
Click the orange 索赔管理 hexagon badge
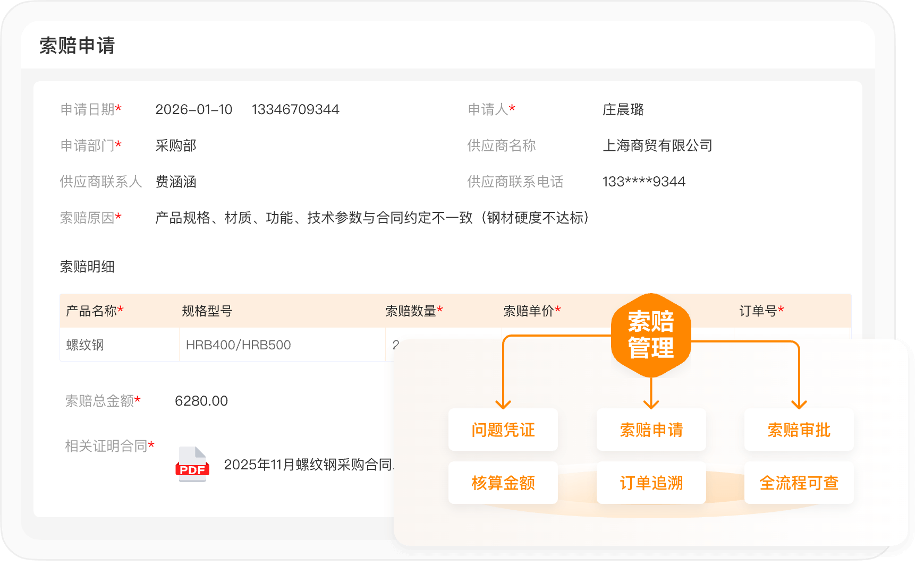[x=650, y=335]
